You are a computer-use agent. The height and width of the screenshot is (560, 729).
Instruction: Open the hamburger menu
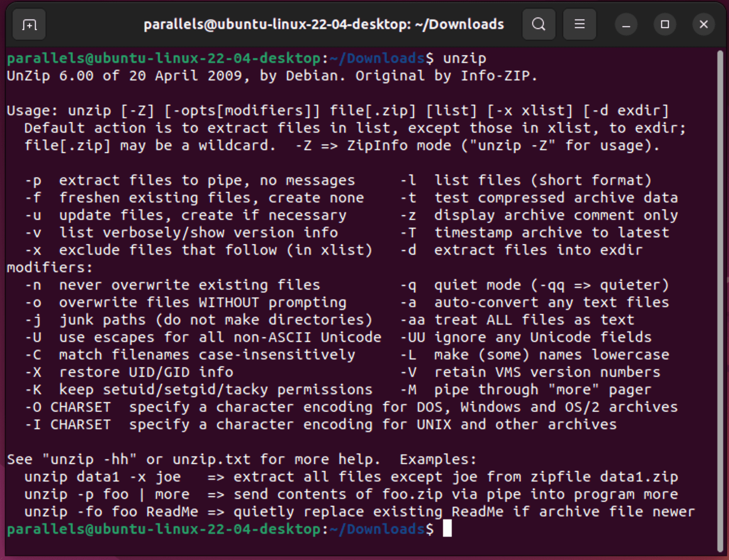579,24
